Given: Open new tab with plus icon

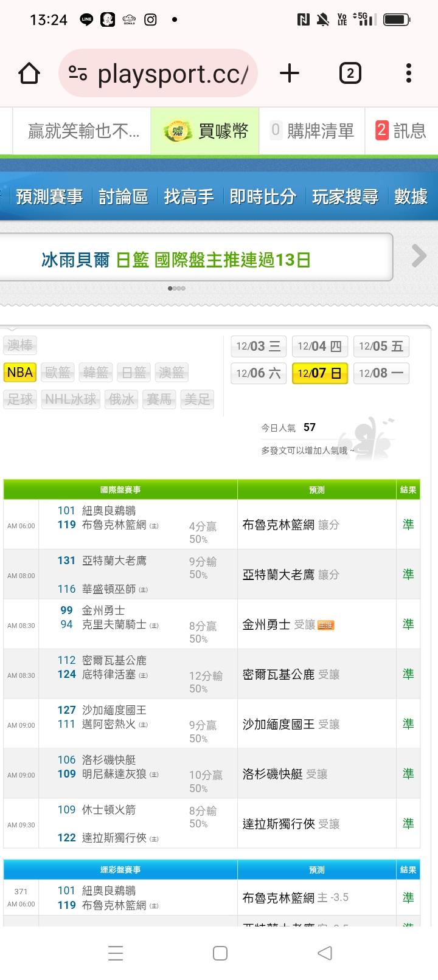Looking at the screenshot, I should coord(290,74).
